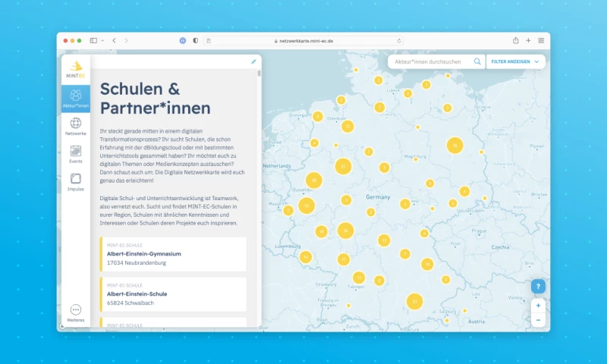The height and width of the screenshot is (364, 607).
Task: Open the map cluster labeled 26
Action: tap(454, 146)
